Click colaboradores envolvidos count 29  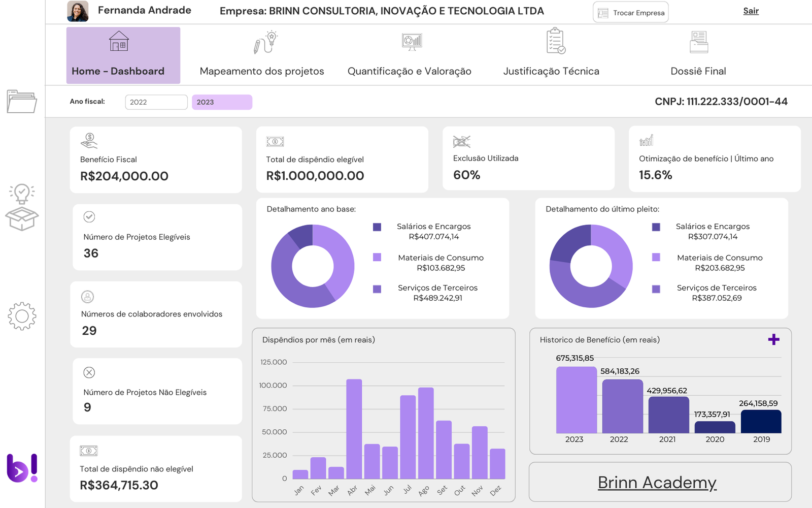tap(89, 331)
